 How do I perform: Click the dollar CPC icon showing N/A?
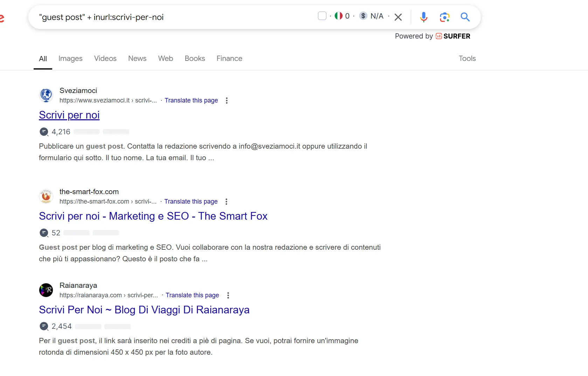click(363, 16)
